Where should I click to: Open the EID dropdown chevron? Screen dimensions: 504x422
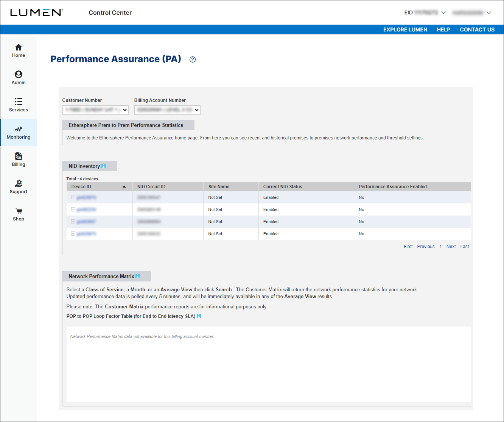pos(443,13)
